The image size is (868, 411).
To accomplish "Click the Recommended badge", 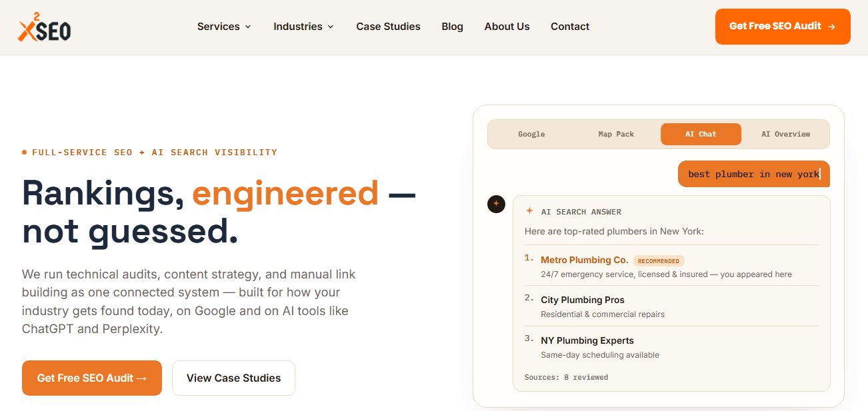I will (x=659, y=261).
